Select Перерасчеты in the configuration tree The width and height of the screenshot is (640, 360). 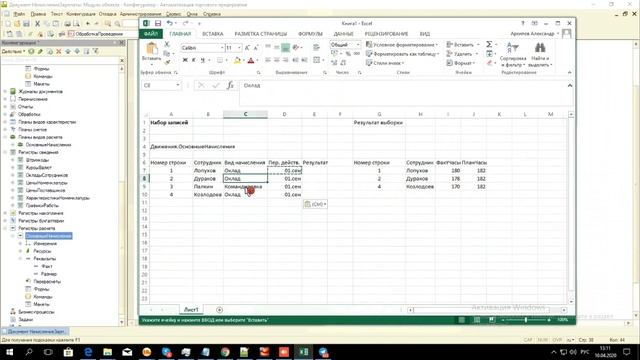47,281
